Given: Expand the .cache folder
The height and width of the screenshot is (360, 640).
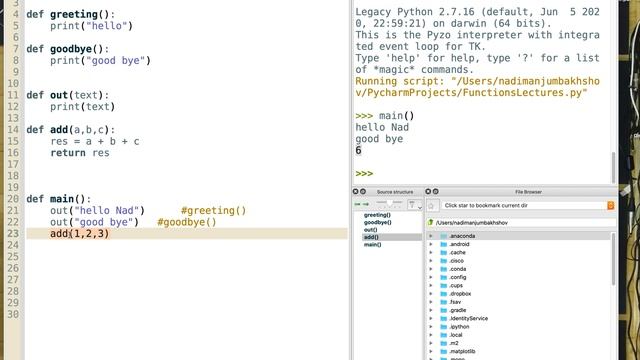Looking at the screenshot, I should point(431,252).
